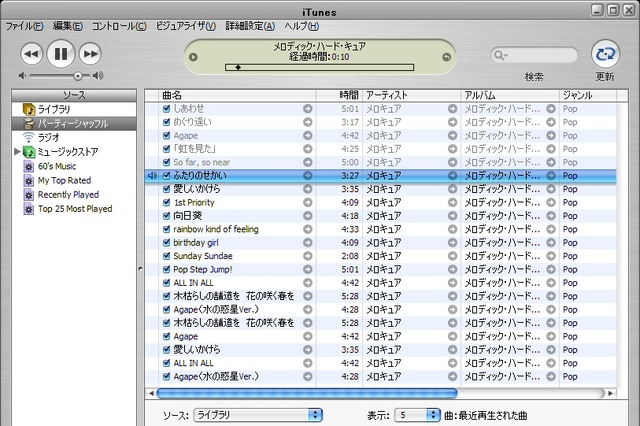Uncheck the しあわせ song checkbox
The width and height of the screenshot is (640, 426).
(166, 109)
